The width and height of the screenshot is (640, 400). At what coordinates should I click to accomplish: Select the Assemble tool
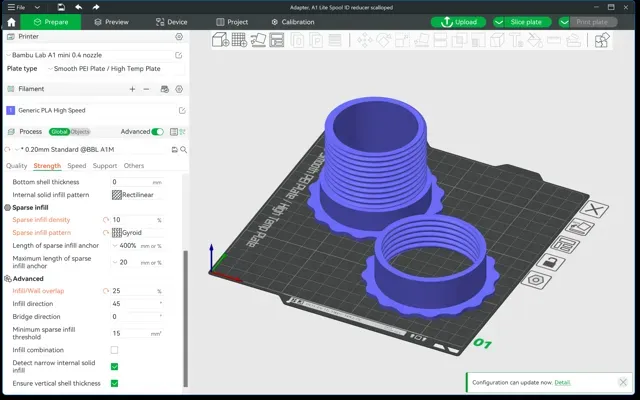573,40
